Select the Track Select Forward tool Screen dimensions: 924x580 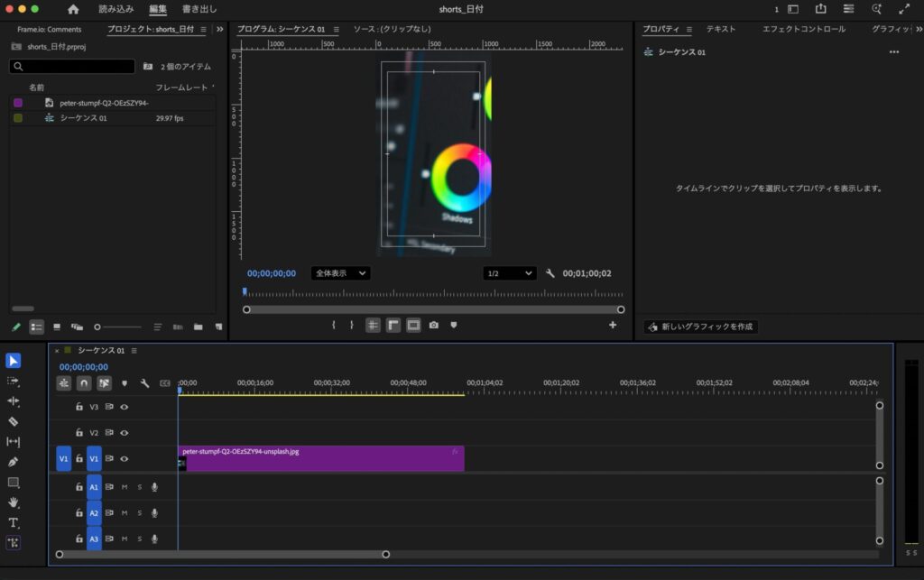pos(14,381)
